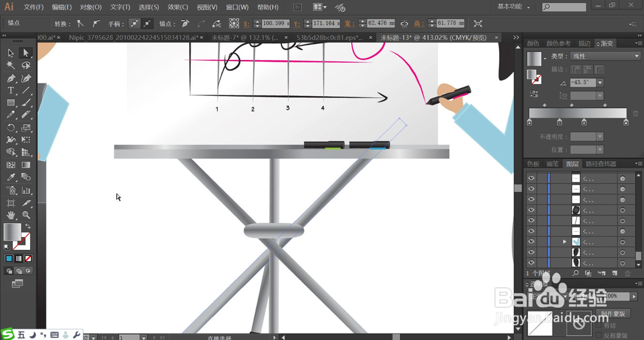The width and height of the screenshot is (644, 340).
Task: Switch to the 色板 panel tab
Action: click(x=533, y=164)
